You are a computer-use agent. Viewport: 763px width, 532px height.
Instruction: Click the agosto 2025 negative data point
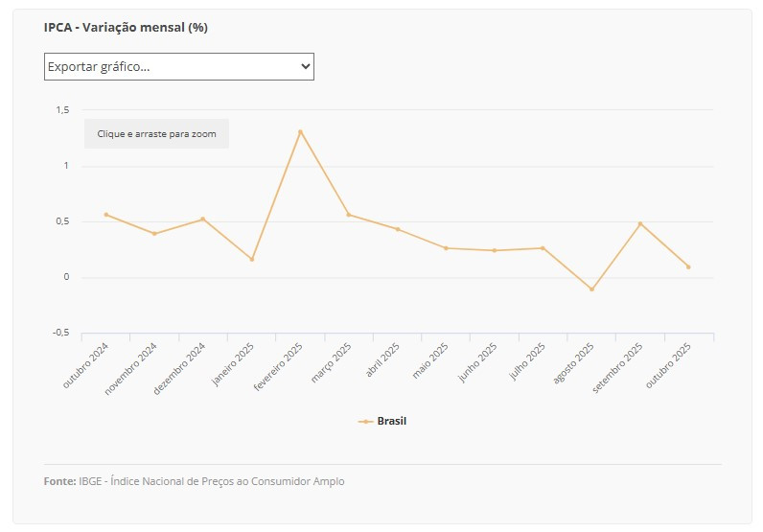(x=591, y=289)
